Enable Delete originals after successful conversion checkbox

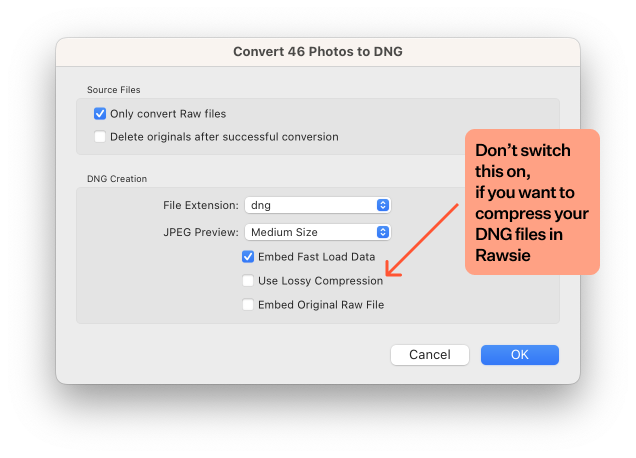[x=100, y=137]
